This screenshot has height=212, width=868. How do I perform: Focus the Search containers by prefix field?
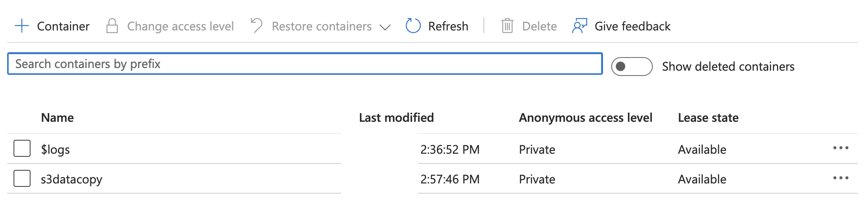click(x=305, y=64)
